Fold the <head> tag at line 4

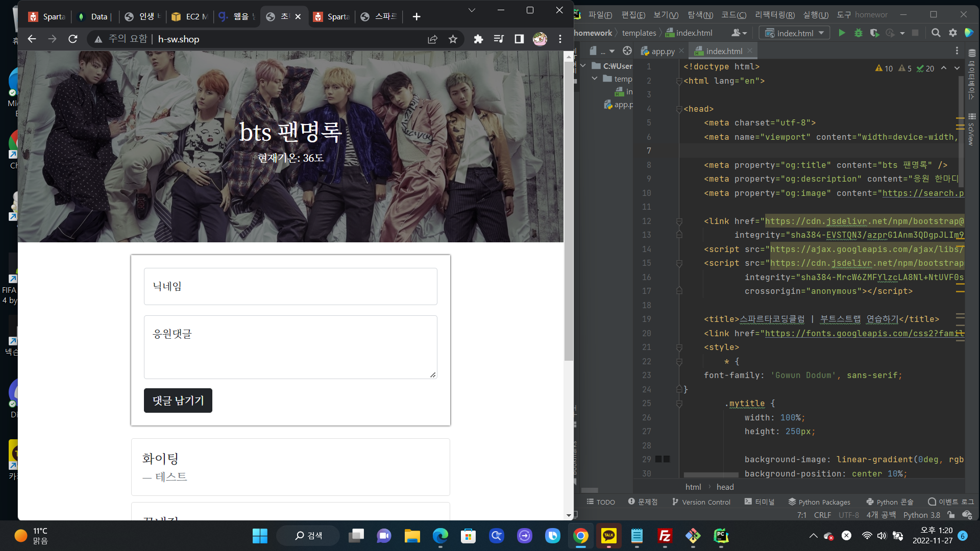[x=679, y=109]
